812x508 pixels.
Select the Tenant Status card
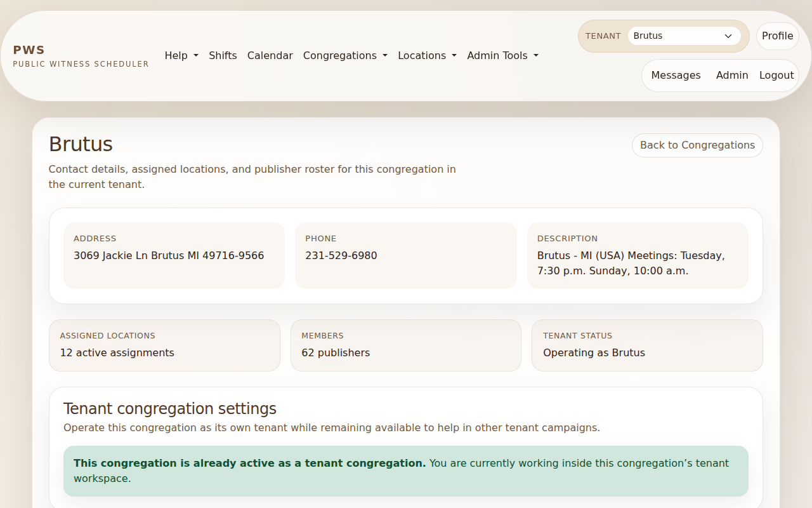647,345
